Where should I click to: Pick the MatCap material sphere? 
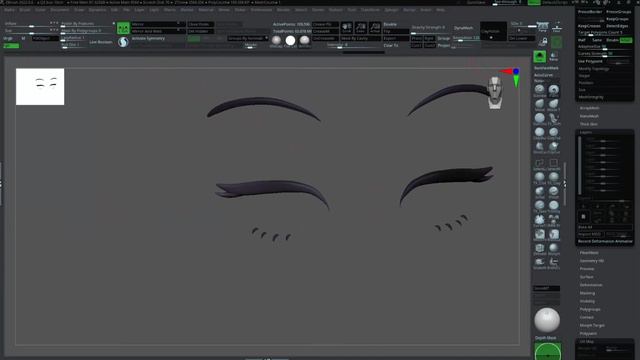[276, 40]
